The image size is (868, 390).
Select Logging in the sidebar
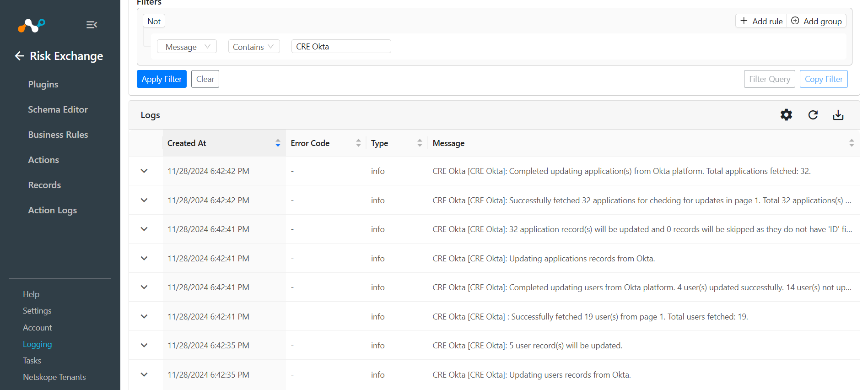point(38,344)
